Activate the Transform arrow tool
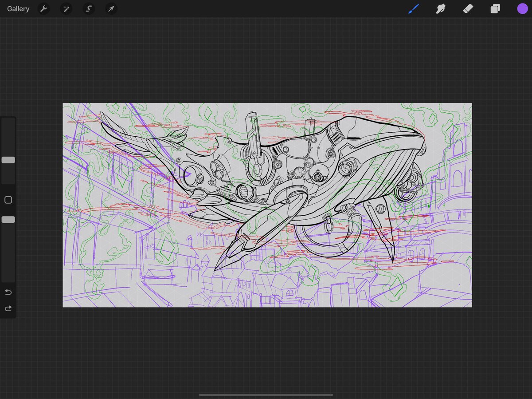The image size is (532, 399). [111, 8]
